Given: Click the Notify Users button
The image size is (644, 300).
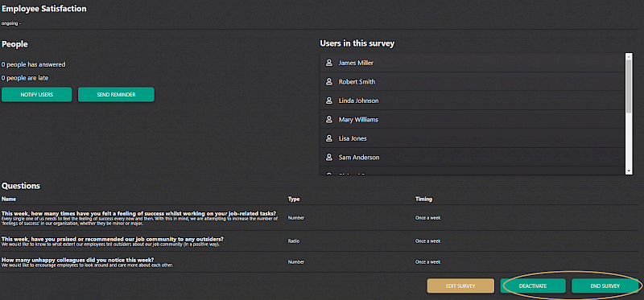Looking at the screenshot, I should coord(36,94).
